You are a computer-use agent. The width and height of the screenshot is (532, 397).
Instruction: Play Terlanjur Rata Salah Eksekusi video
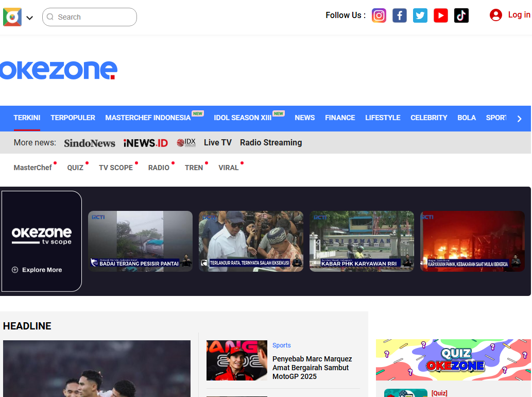pyautogui.click(x=251, y=241)
